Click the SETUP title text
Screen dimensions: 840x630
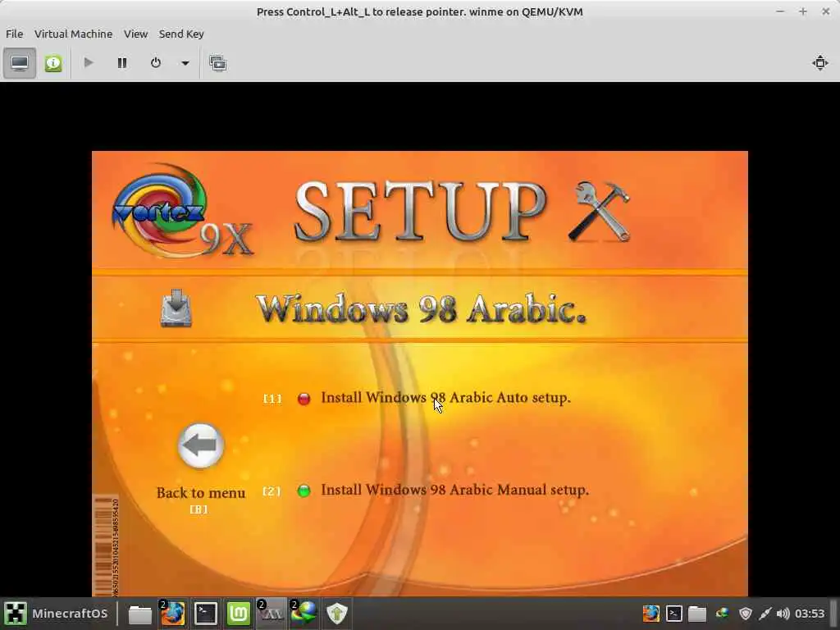[421, 212]
